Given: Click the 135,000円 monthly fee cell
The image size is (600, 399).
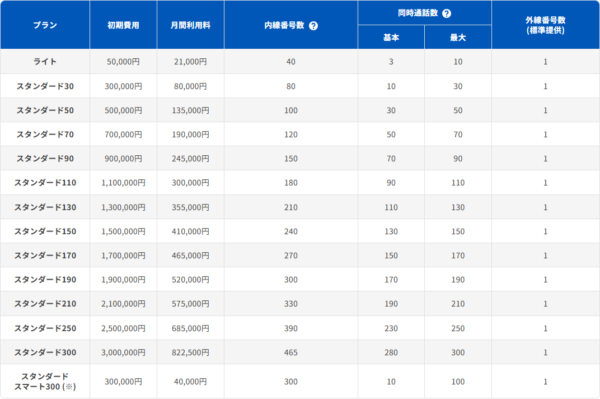Looking at the screenshot, I should pos(191,110).
